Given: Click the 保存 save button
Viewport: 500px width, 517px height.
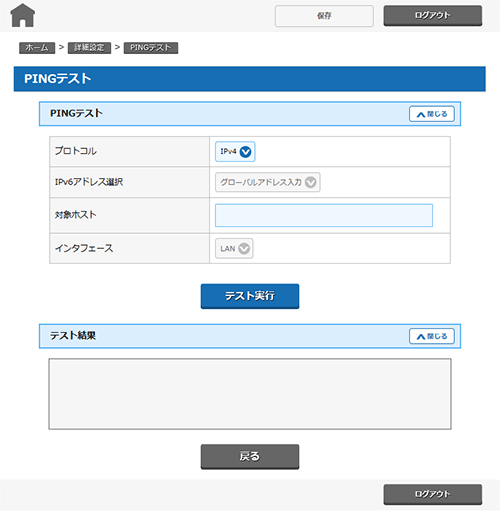Looking at the screenshot, I should pos(324,16).
